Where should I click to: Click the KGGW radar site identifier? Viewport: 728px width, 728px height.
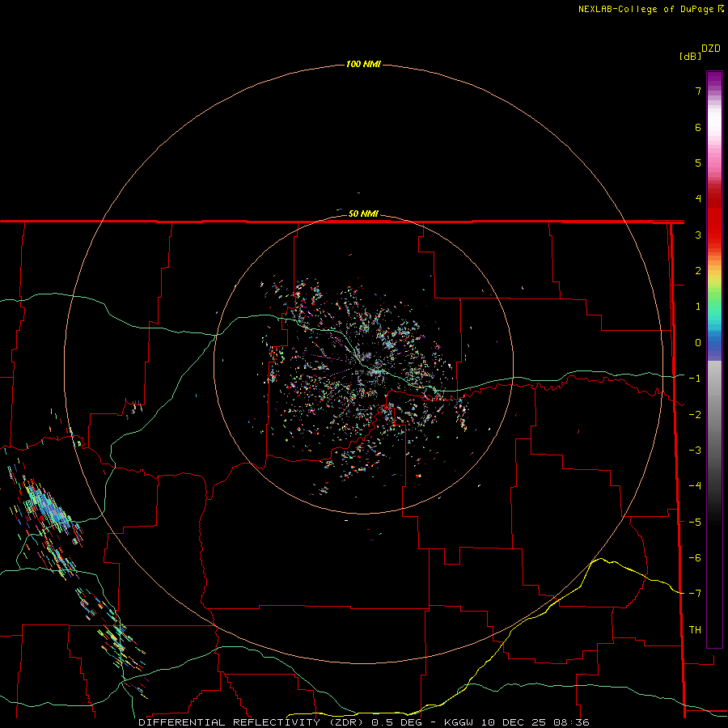pos(459,722)
